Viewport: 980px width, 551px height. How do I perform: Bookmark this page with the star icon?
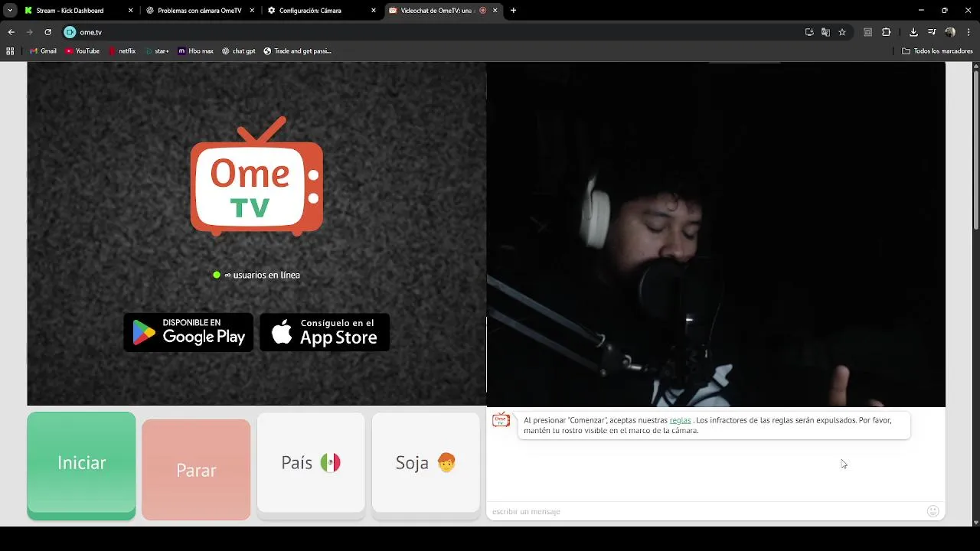(x=842, y=32)
